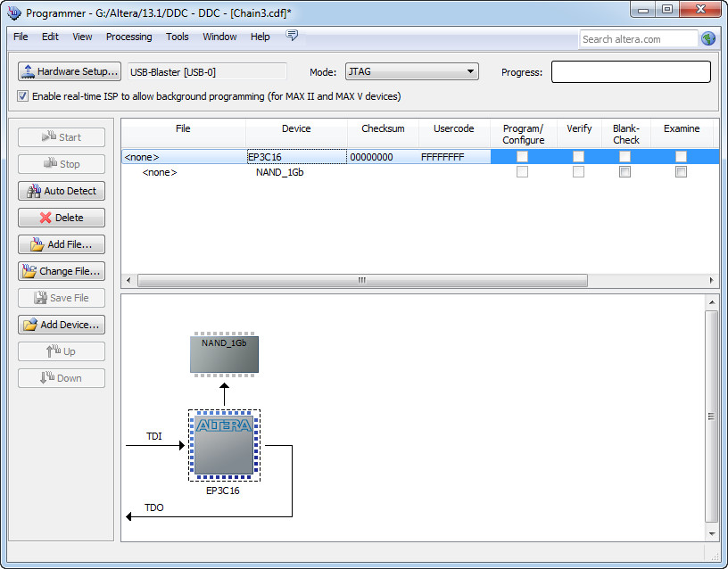
Task: Click the ALTERA EP3C16 chip graphic
Action: click(x=224, y=446)
